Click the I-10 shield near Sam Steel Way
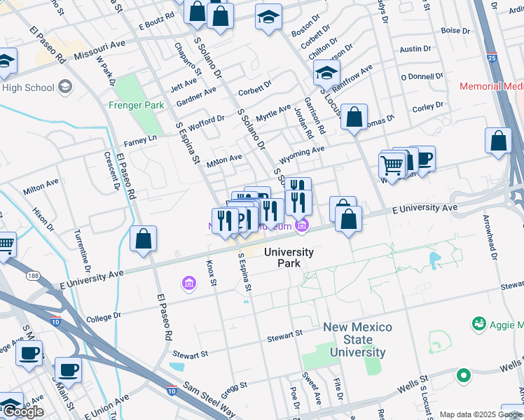 (172, 391)
